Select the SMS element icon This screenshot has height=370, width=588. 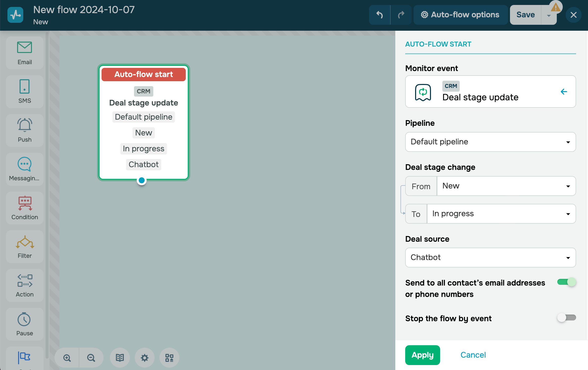(x=25, y=86)
